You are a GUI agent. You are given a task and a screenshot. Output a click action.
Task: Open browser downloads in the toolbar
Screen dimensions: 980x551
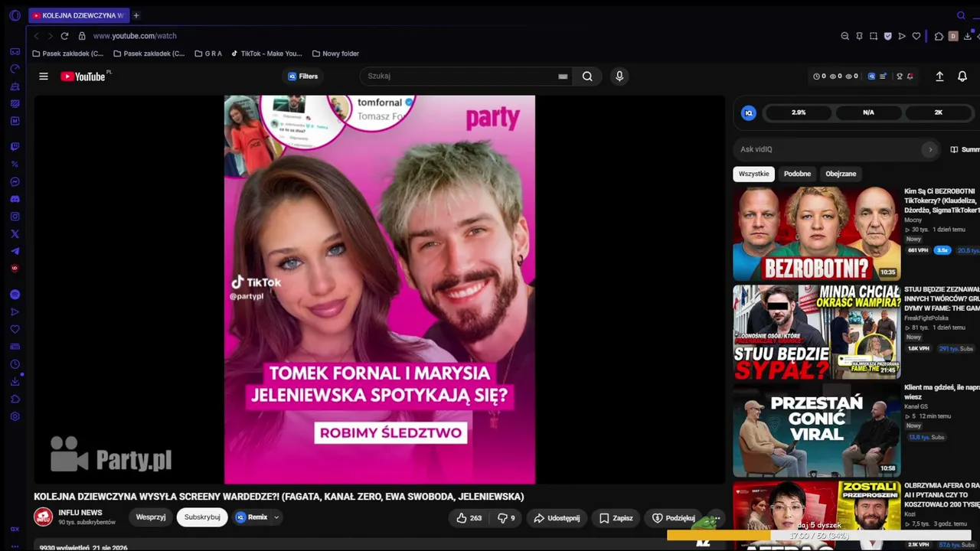968,36
